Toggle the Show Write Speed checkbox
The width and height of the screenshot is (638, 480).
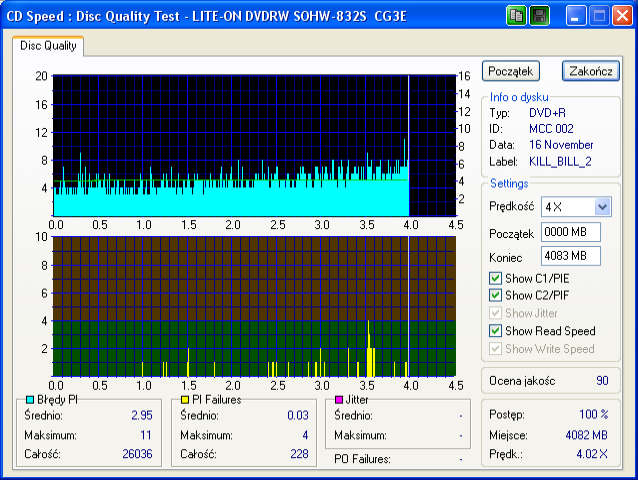pos(495,349)
